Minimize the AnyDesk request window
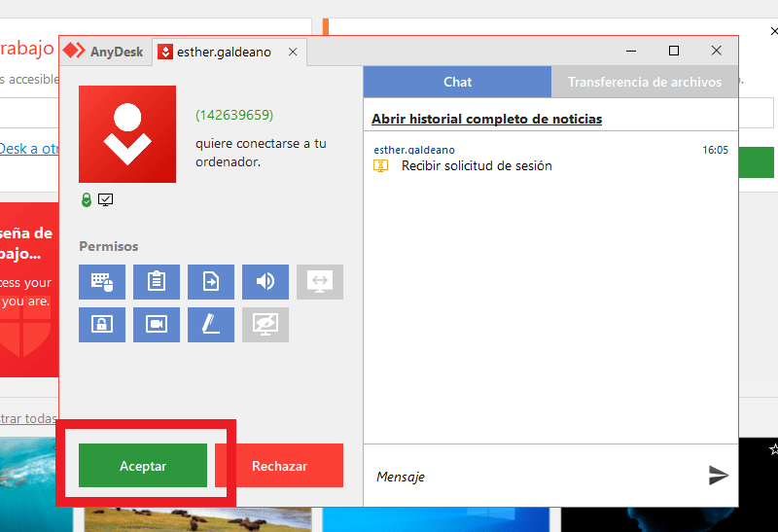Image resolution: width=778 pixels, height=532 pixels. 631,51
